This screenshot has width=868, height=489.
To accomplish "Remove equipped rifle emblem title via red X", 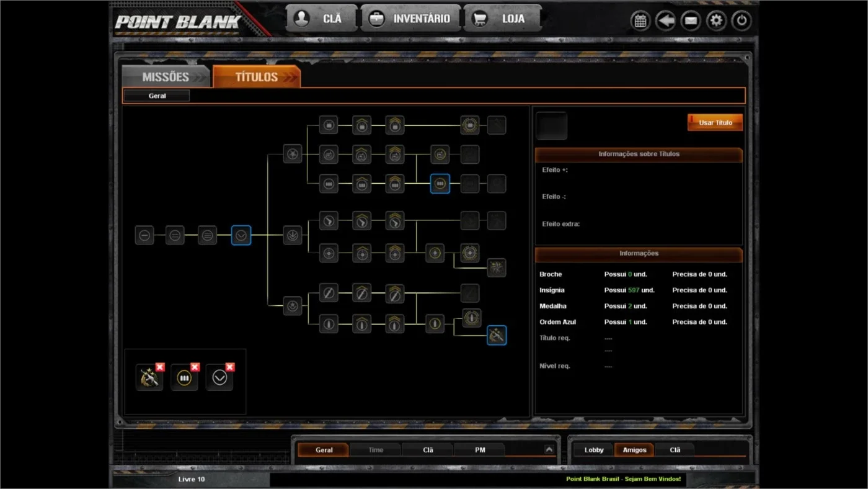I will point(159,367).
